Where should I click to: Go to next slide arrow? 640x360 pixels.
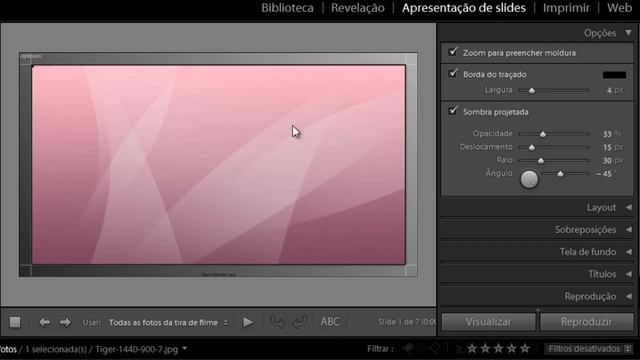click(x=65, y=322)
